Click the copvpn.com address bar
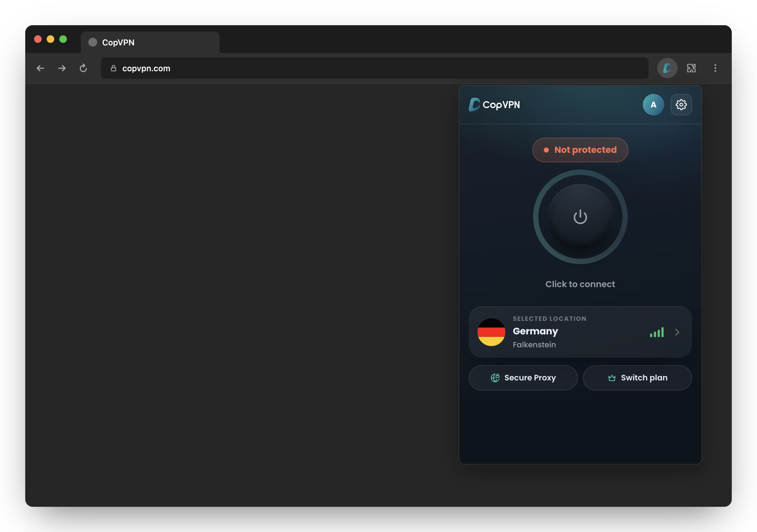757x532 pixels. (x=374, y=68)
